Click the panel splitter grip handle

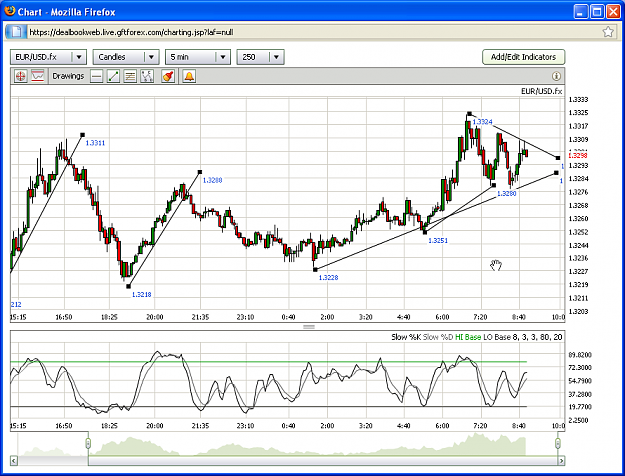coord(309,327)
